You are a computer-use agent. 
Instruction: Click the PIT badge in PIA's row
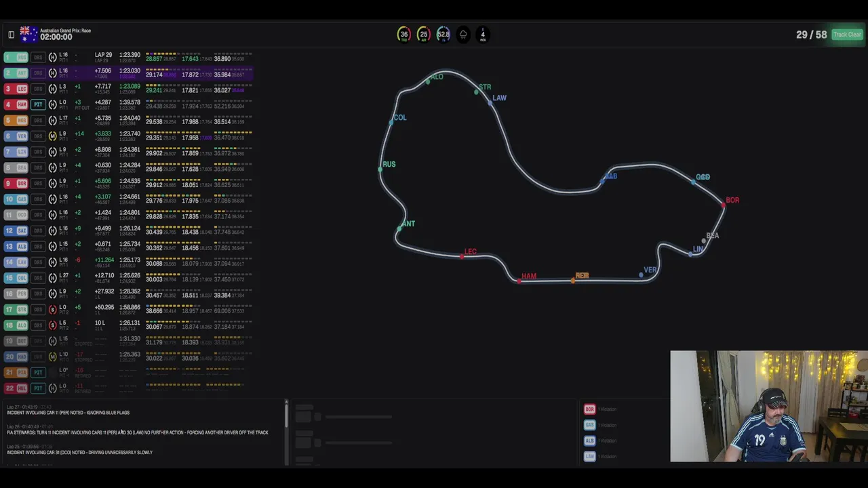click(38, 373)
